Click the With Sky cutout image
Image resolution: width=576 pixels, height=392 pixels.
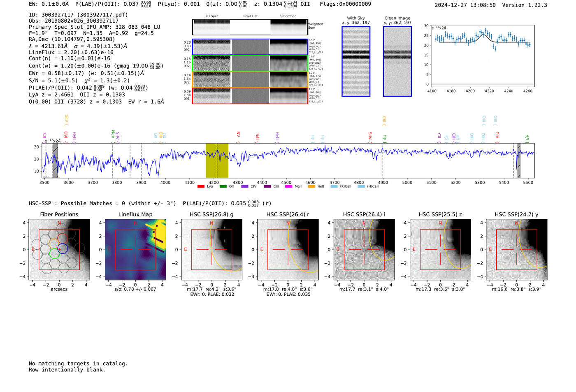(x=356, y=61)
